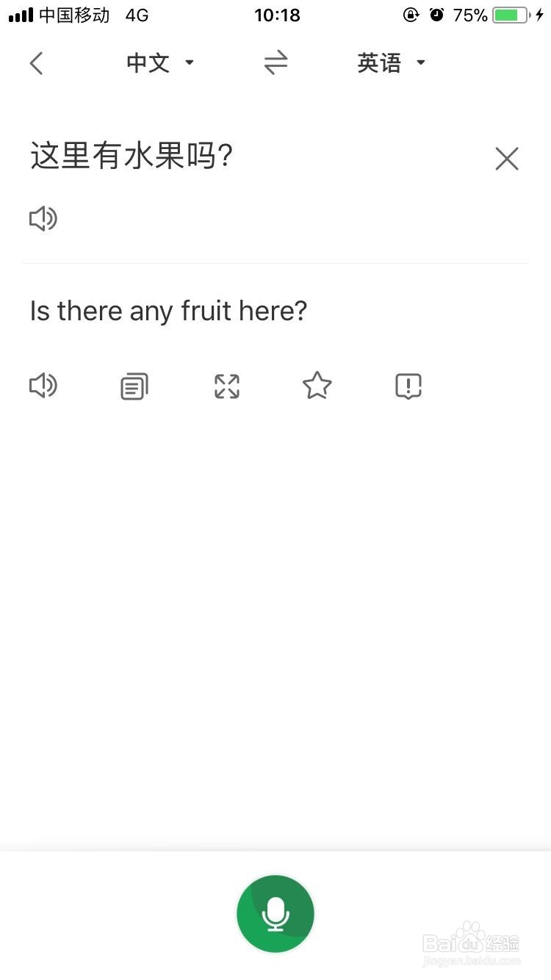Tap the back arrow icon
Screen dimensions: 551x980
point(37,63)
